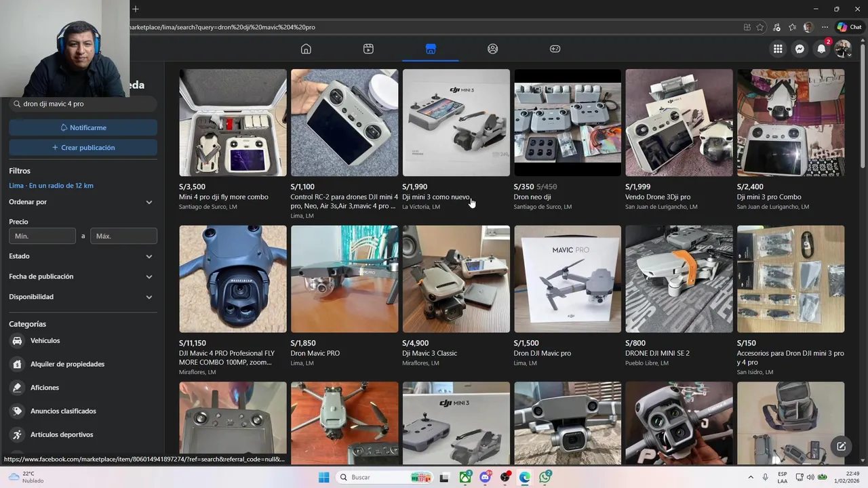Click the taskbar microphone icon
Screen dimensions: 868x488
click(766, 477)
